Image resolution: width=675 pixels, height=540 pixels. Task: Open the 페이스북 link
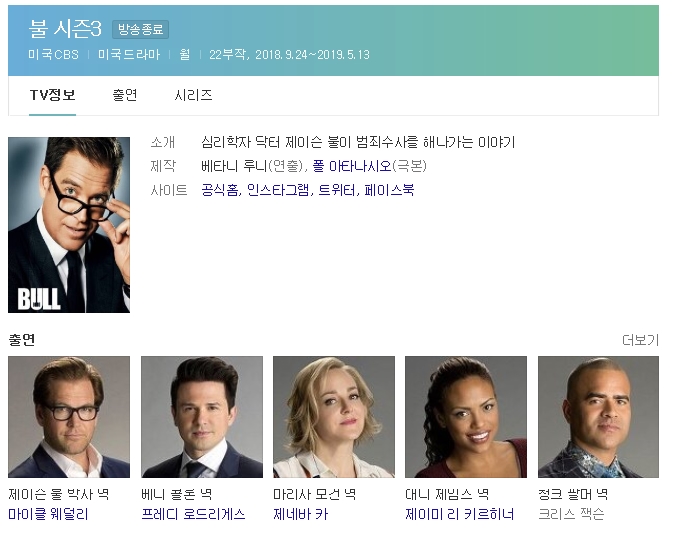tap(389, 190)
